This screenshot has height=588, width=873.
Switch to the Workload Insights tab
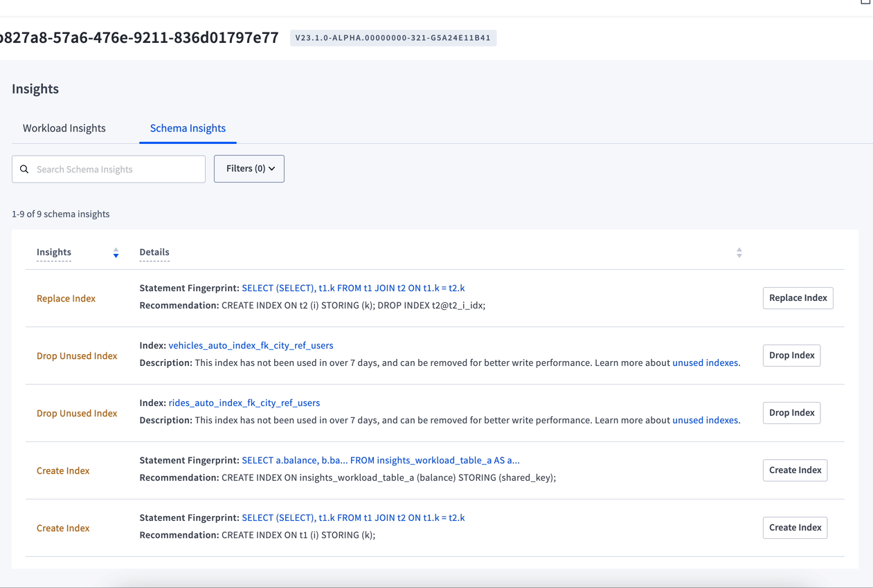[x=64, y=128]
